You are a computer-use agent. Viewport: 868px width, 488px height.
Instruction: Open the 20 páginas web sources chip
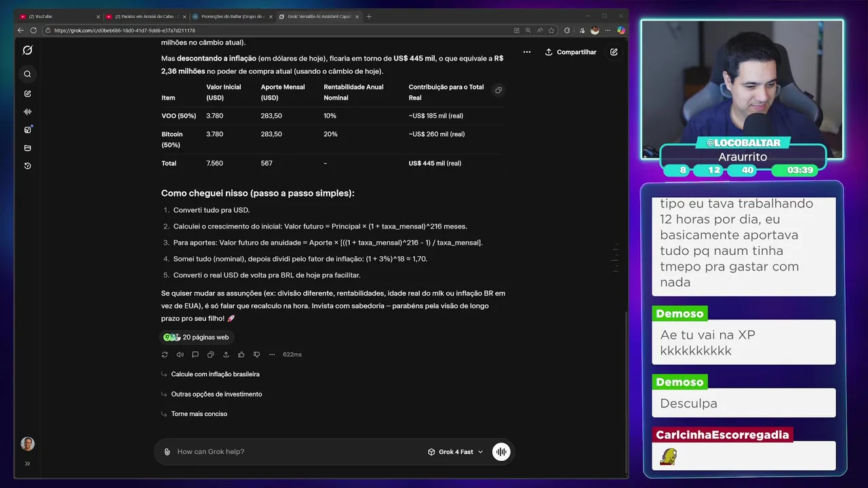(x=197, y=337)
